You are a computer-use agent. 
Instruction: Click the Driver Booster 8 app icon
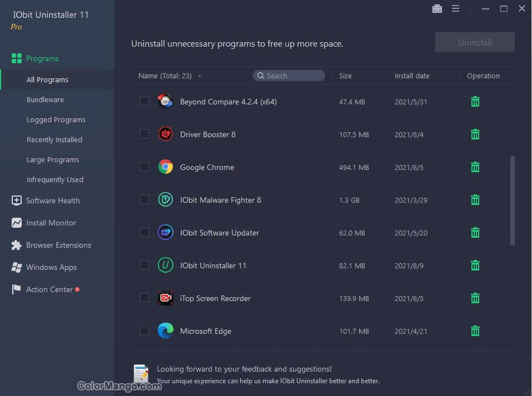(x=165, y=134)
